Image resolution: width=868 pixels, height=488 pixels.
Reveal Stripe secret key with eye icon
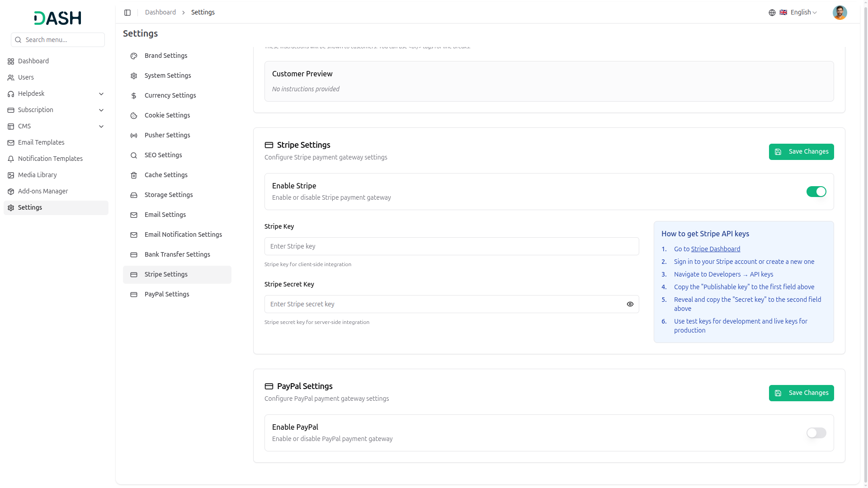click(x=630, y=304)
